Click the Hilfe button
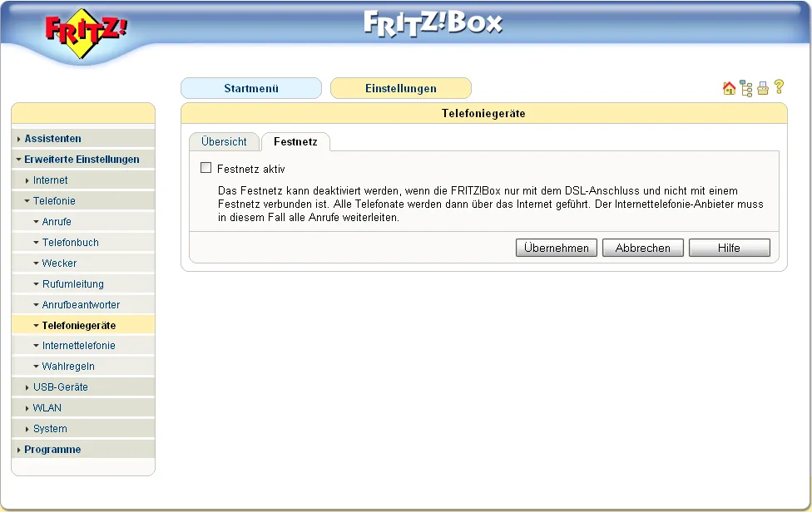The height and width of the screenshot is (512, 812). tap(729, 248)
